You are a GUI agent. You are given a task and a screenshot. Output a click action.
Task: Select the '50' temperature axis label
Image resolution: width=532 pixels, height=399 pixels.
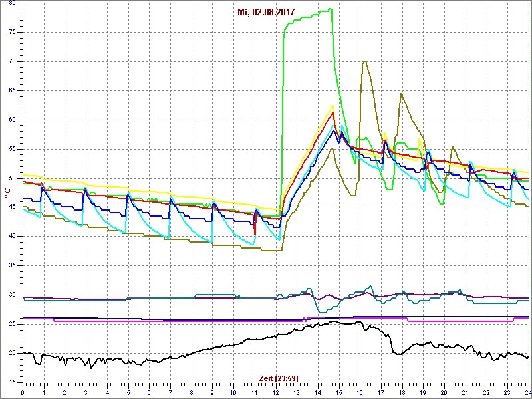(x=11, y=178)
